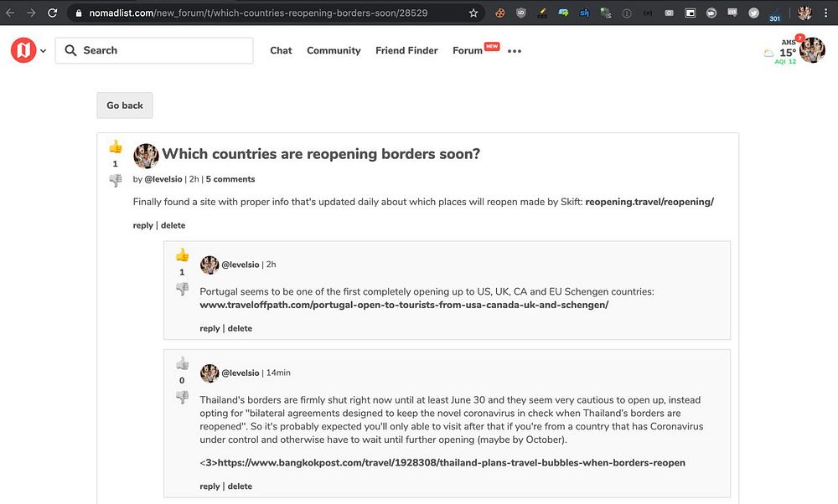
Task: Open the CSP speech-bubble extension
Action: point(732,13)
